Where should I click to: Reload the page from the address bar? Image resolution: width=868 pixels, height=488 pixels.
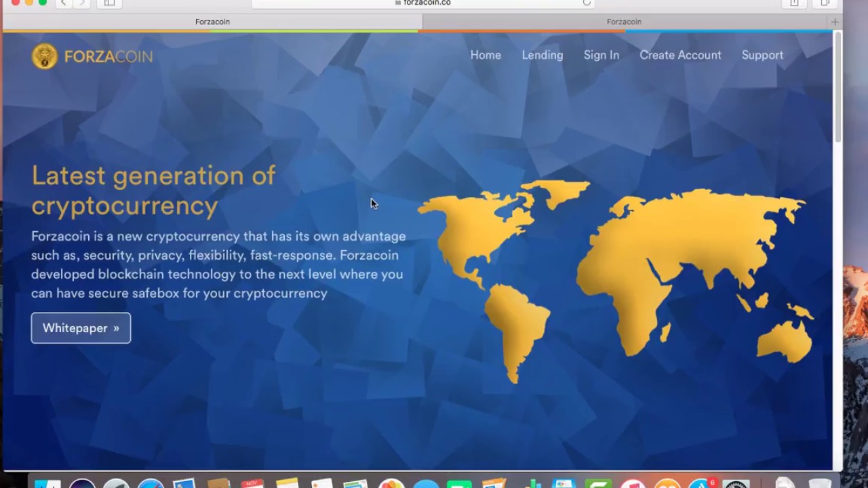pyautogui.click(x=587, y=3)
